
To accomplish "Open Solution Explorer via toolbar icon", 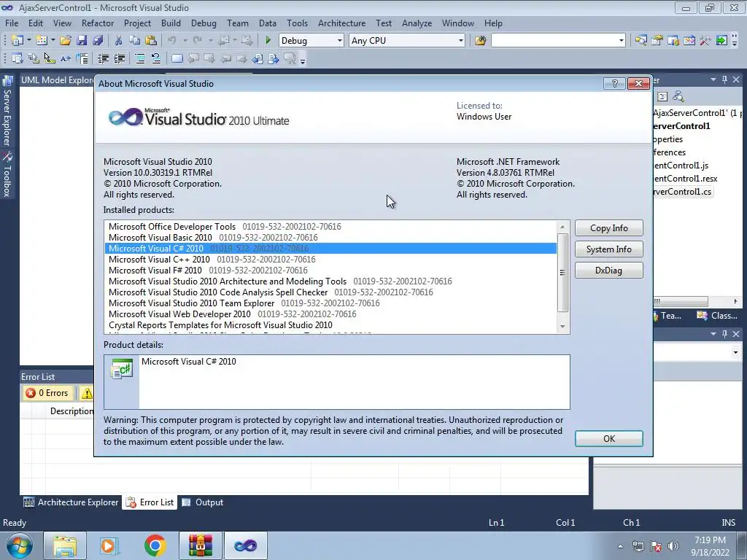I will click(x=640, y=41).
